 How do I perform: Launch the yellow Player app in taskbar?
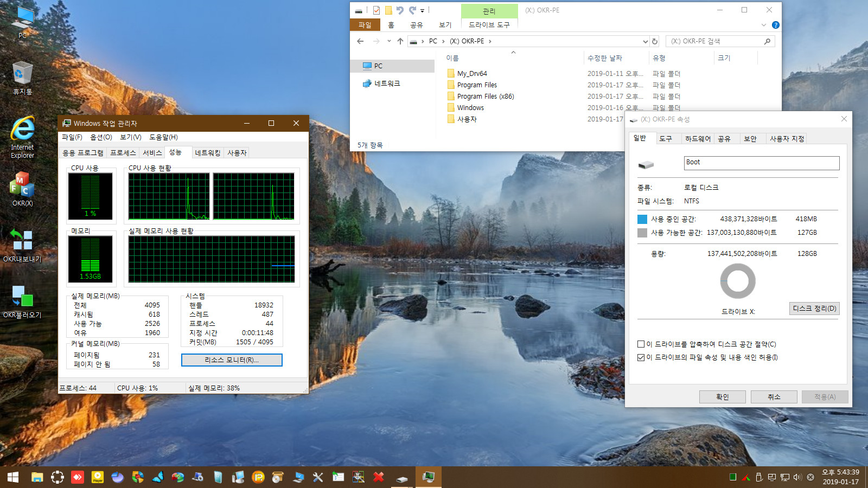(x=98, y=477)
